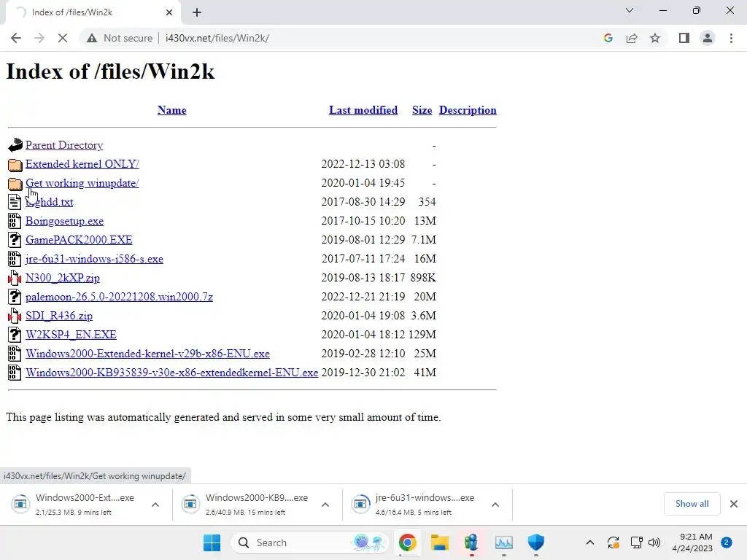
Task: Stop loading the page
Action: 63,38
